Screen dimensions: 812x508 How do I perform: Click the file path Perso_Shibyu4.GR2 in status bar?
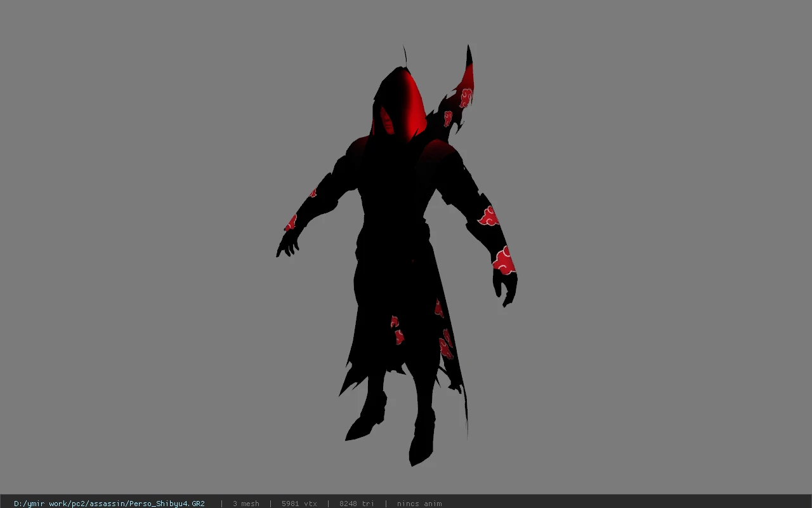(109, 504)
